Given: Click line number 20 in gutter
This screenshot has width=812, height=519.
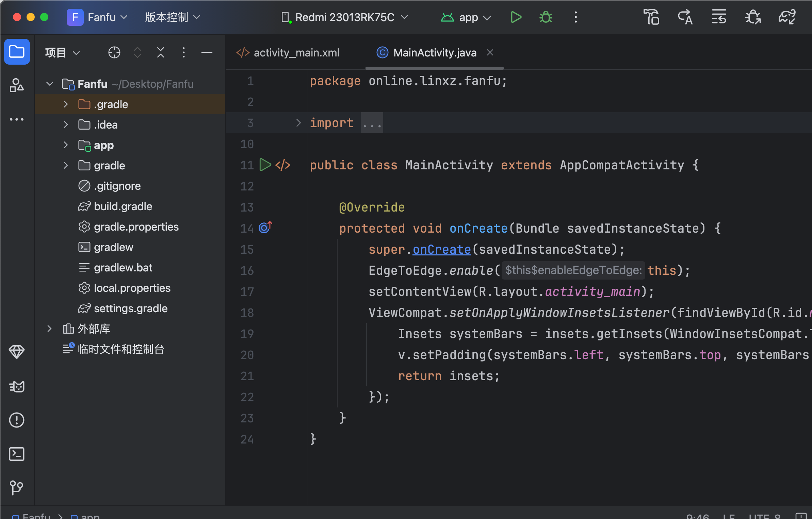Looking at the screenshot, I should pyautogui.click(x=247, y=355).
